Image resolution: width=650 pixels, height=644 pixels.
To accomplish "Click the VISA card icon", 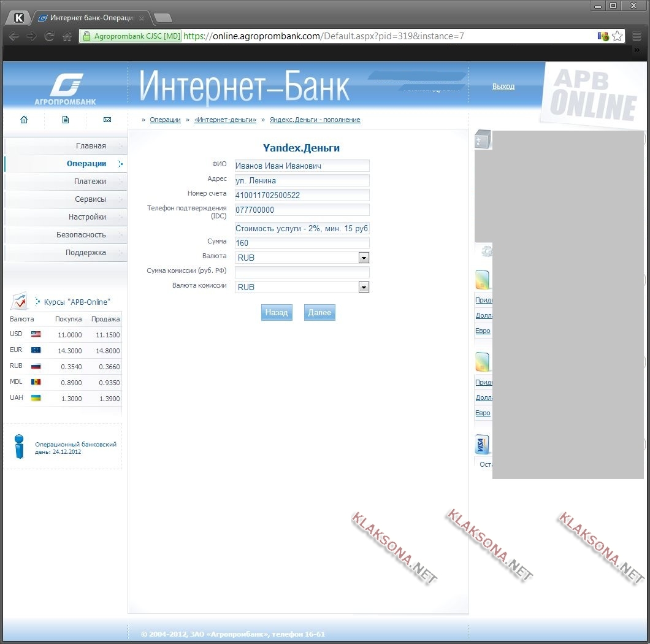I will (x=482, y=445).
